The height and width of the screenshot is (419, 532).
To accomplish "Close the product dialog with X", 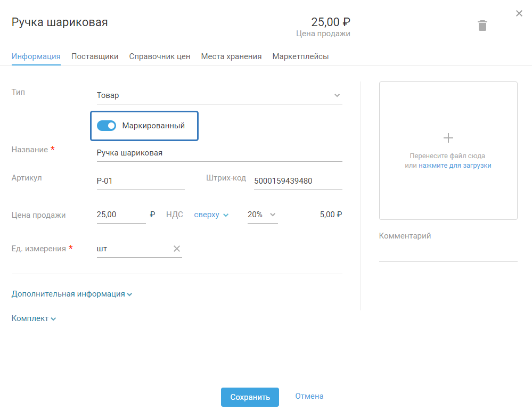I will (519, 13).
